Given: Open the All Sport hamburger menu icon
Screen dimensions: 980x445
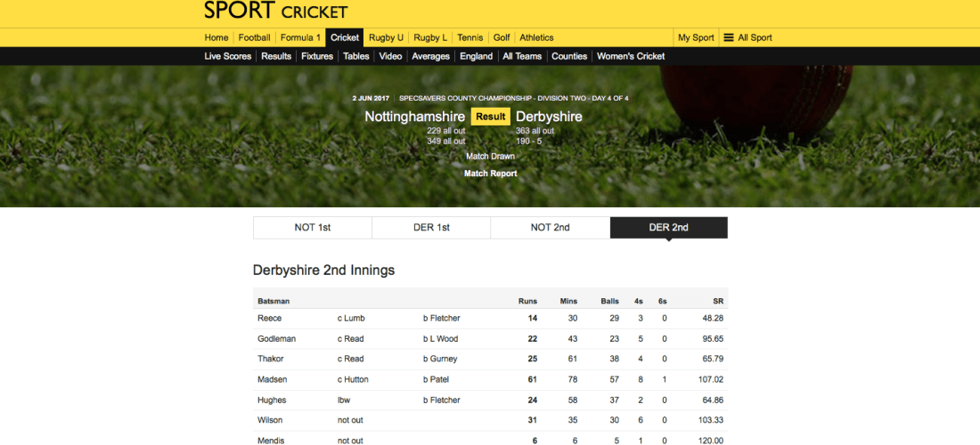Looking at the screenshot, I should 729,37.
